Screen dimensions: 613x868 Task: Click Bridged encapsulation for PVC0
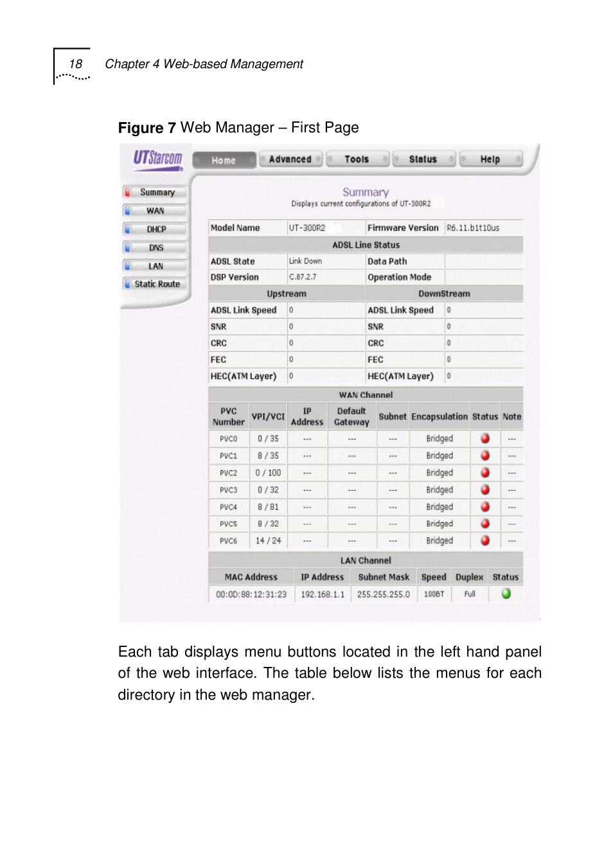440,439
